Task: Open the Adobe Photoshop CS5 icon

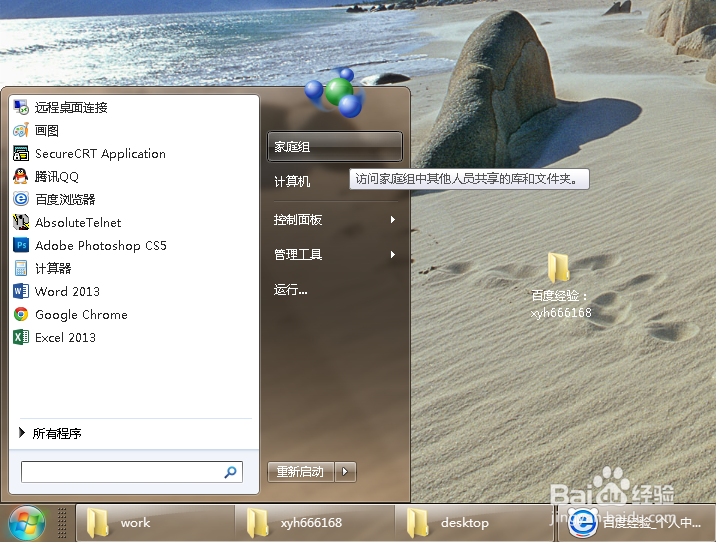Action: 21,245
